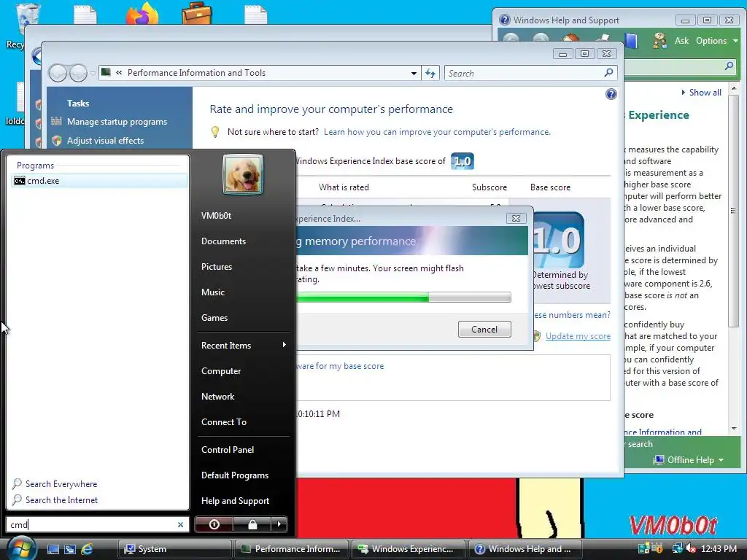Viewport: 747px width, 560px height.
Task: Click the Ask someone people icon in Help
Action: point(659,41)
